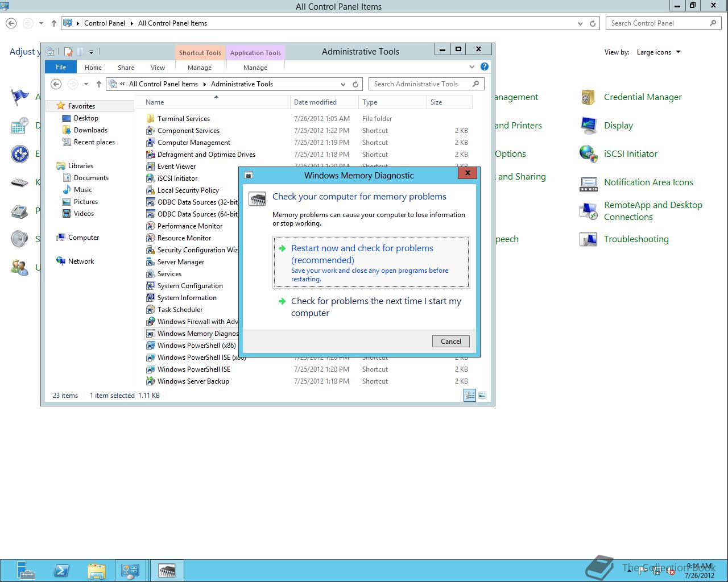Image resolution: width=728 pixels, height=582 pixels.
Task: Expand the Explorer ribbon with the chevron
Action: (x=472, y=66)
